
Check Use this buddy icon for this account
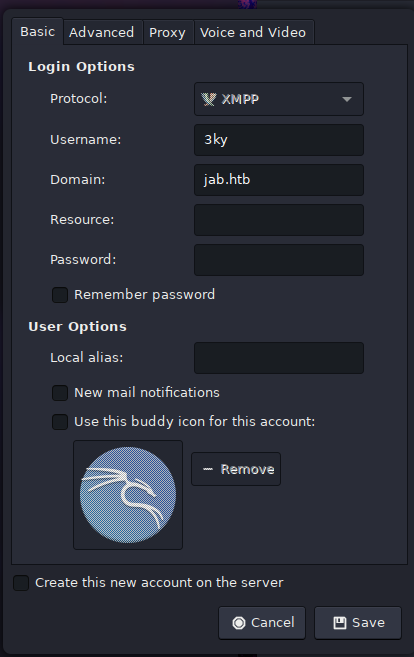coord(60,422)
